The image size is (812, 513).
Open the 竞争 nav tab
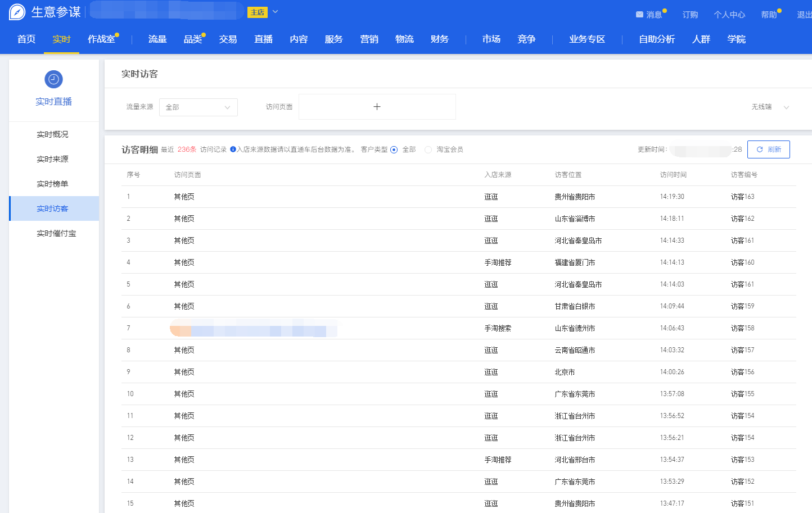[526, 39]
